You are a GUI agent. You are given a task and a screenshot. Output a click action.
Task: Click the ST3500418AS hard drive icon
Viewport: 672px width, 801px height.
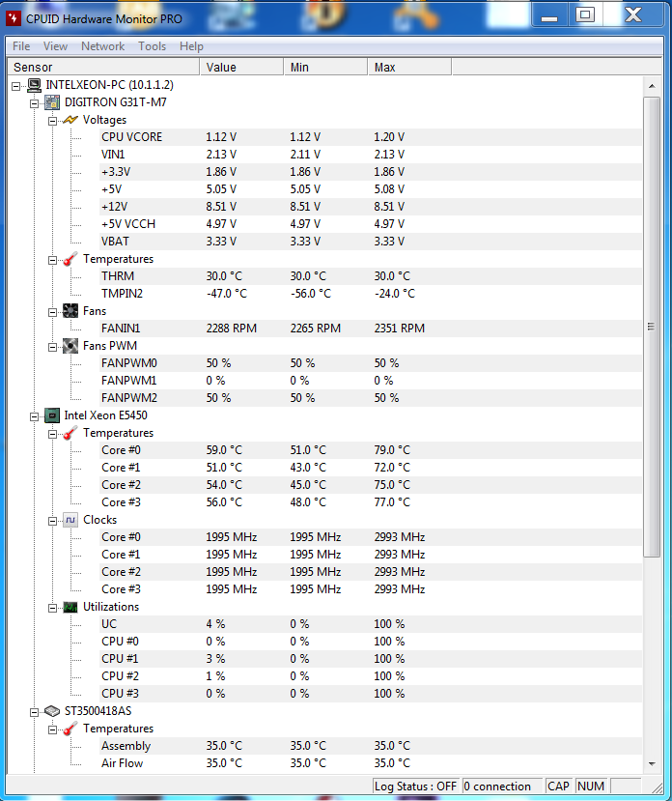pos(52,711)
